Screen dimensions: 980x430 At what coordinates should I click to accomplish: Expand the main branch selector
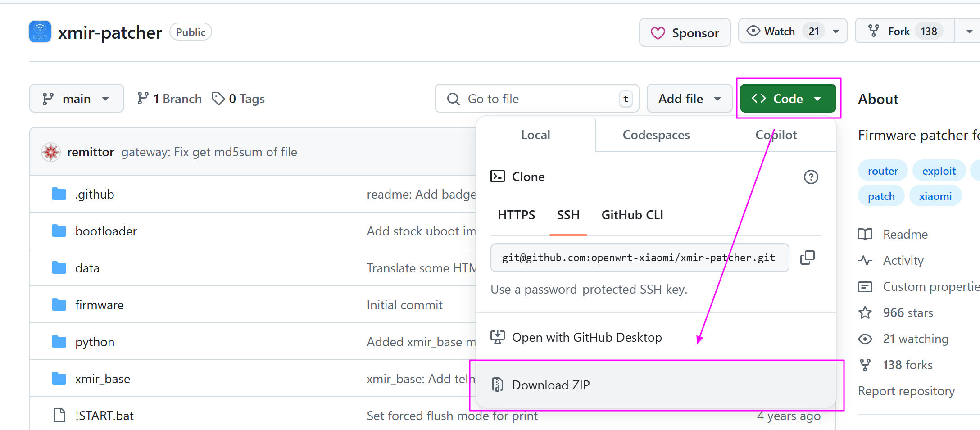(77, 99)
